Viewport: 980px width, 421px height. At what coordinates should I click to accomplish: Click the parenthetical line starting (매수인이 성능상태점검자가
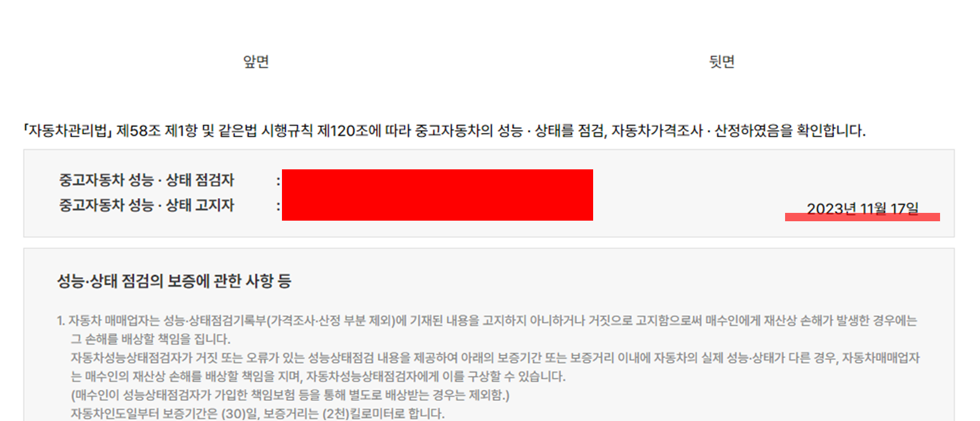290,395
